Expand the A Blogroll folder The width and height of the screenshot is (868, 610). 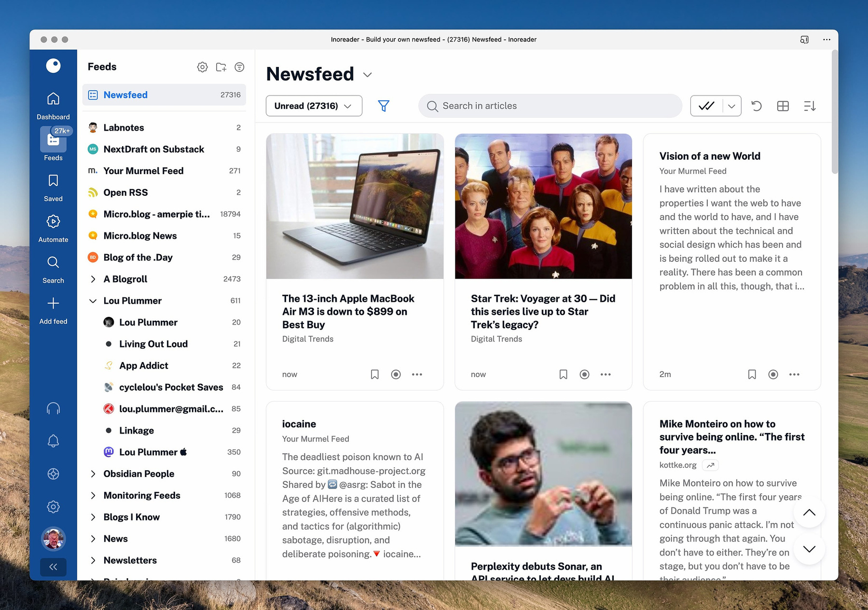click(x=93, y=279)
